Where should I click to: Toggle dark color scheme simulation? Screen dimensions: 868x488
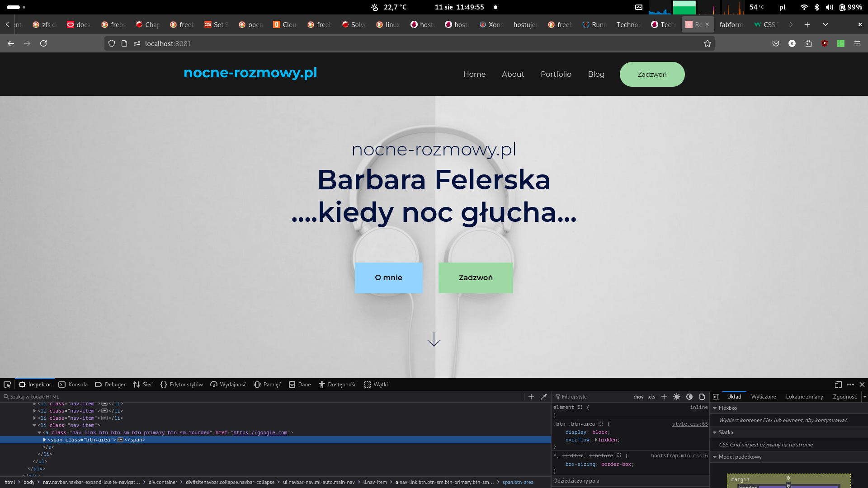689,397
